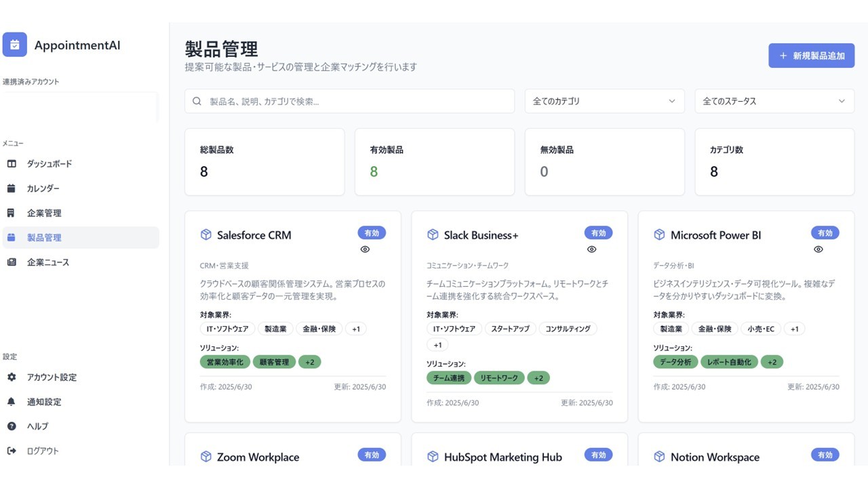Click the gear icon for アカウント設定
868x488 pixels.
coord(12,378)
